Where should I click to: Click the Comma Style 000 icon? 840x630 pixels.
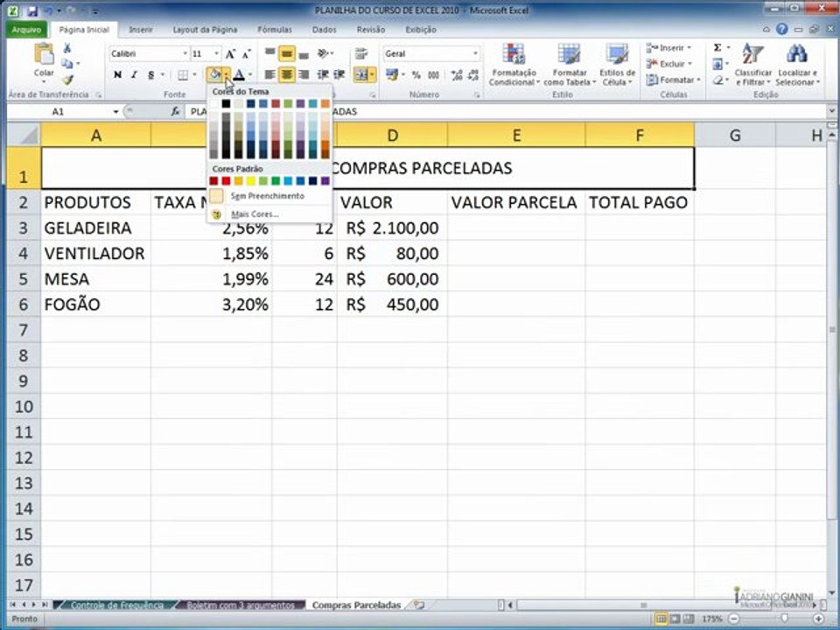tap(433, 75)
